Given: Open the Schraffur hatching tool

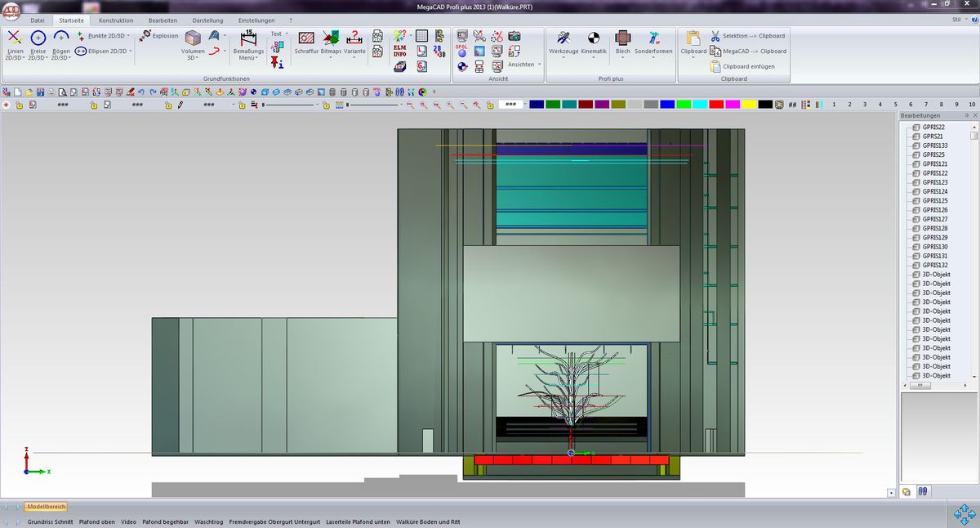Looking at the screenshot, I should [306, 38].
